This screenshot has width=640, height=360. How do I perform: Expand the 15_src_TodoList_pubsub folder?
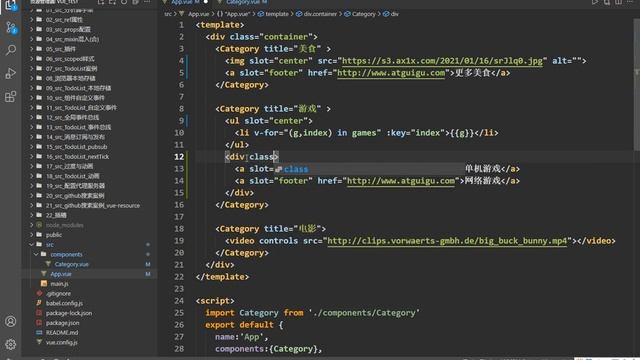click(31, 147)
